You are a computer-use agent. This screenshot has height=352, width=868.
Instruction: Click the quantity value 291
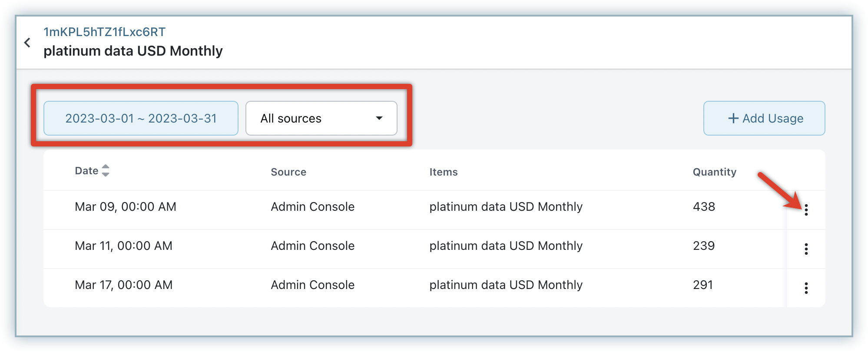(x=703, y=285)
